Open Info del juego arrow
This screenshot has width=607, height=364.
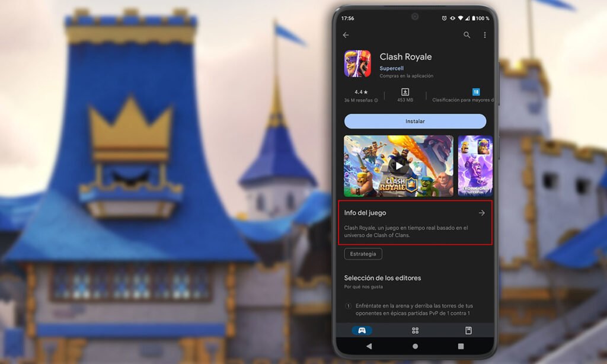[481, 213]
